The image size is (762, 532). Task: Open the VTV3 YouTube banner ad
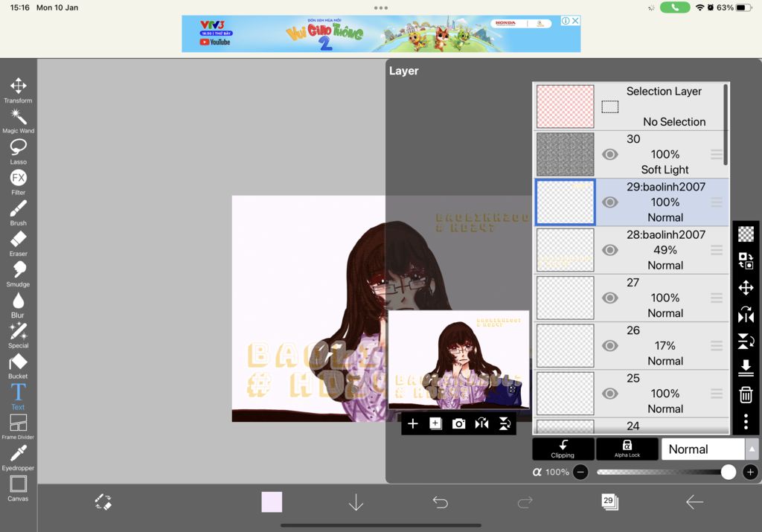pyautogui.click(x=381, y=33)
